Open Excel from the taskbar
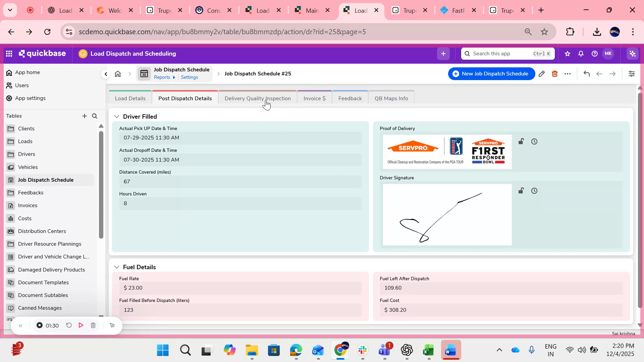644x362 pixels. click(429, 350)
